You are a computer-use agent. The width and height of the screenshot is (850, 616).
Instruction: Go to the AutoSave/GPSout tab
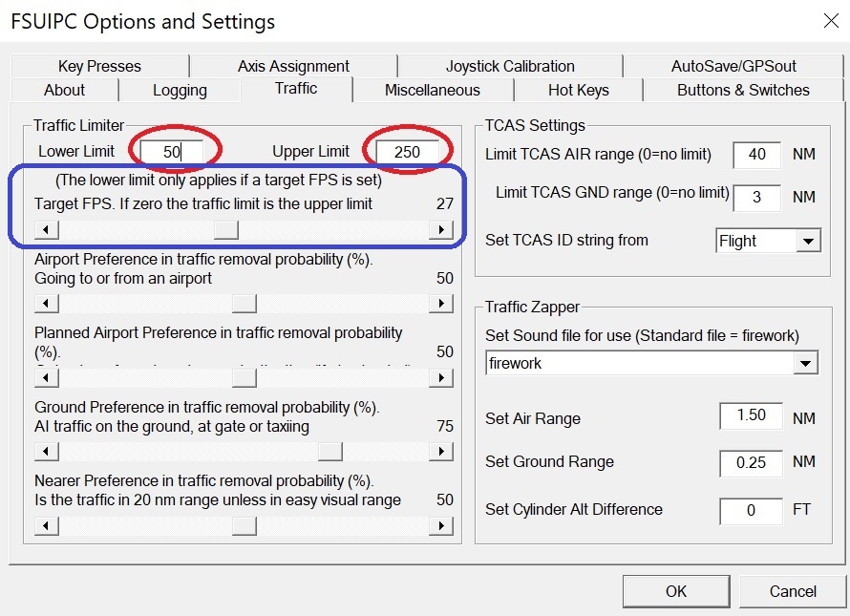733,66
